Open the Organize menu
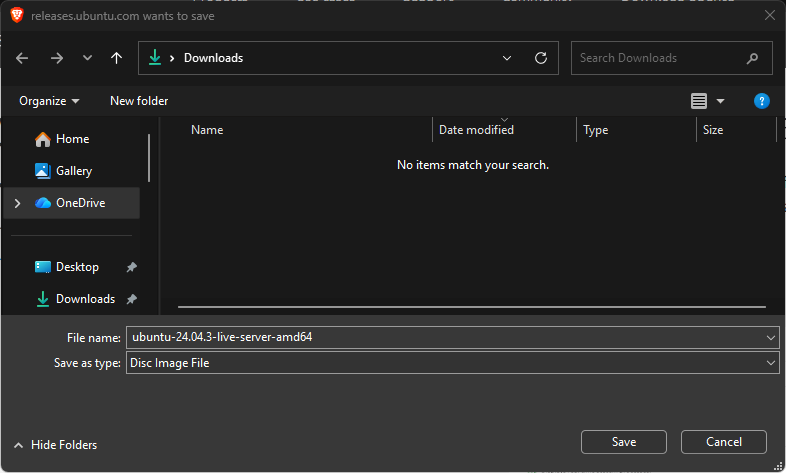 tap(49, 101)
